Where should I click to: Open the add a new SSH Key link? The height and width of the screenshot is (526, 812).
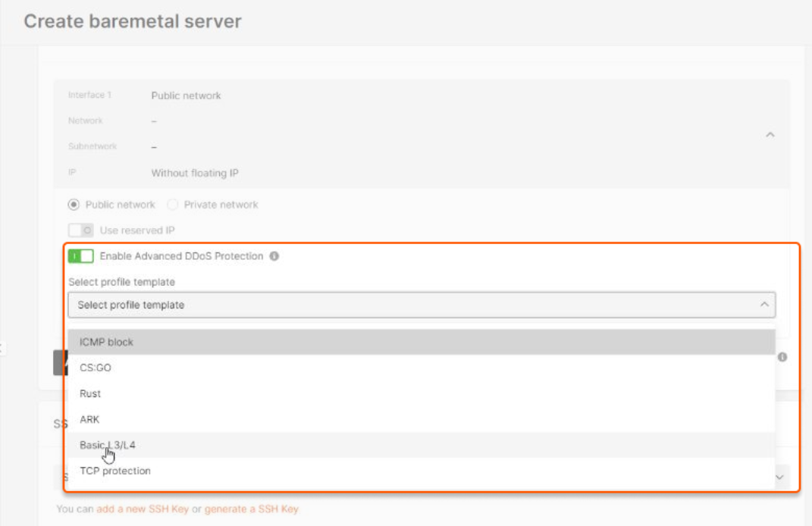tap(143, 509)
